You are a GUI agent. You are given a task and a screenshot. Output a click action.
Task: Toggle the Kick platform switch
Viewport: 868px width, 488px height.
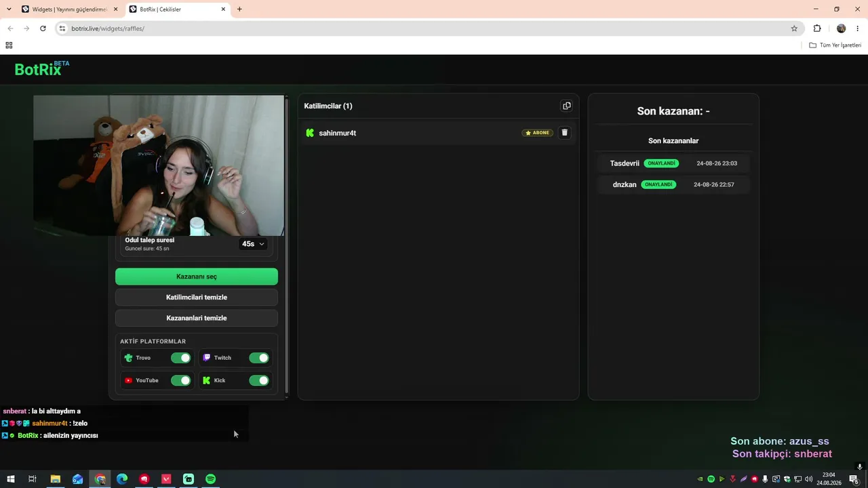[x=259, y=380]
